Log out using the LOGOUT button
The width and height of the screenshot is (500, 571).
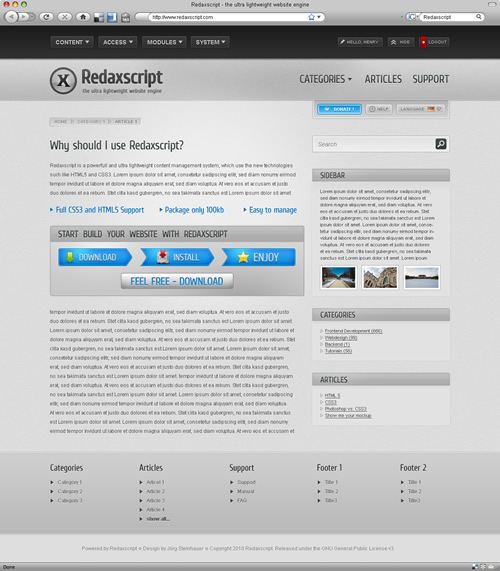click(x=434, y=42)
